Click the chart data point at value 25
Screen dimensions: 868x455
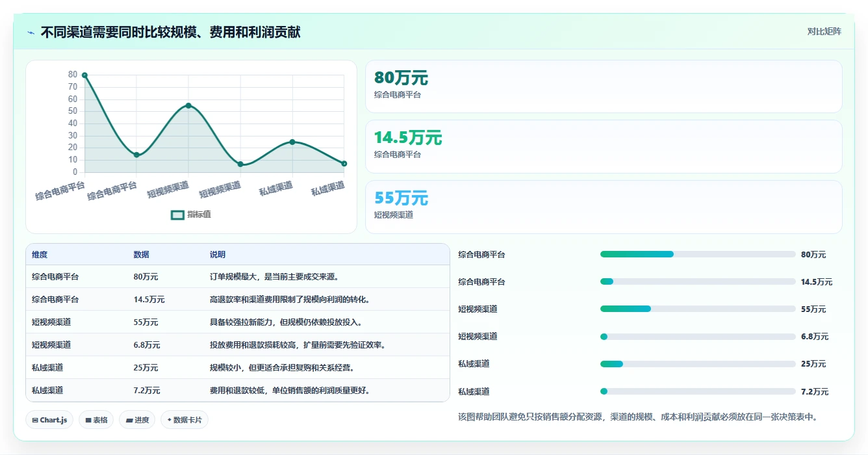(x=292, y=142)
